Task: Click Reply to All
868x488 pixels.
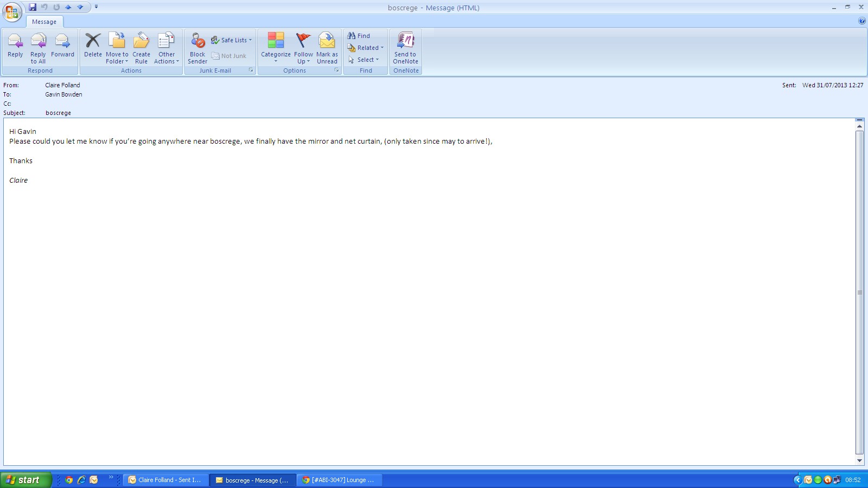Action: tap(38, 48)
